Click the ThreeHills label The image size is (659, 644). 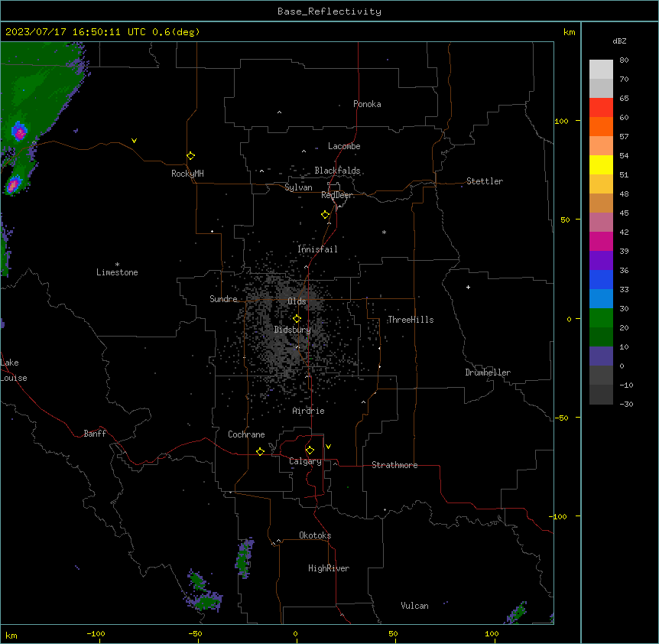[411, 320]
